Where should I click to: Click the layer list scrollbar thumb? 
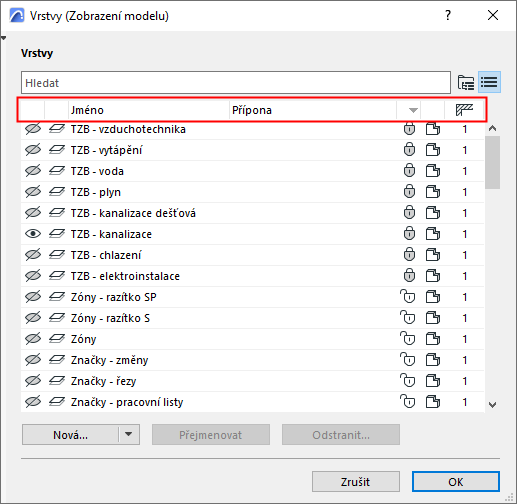[492, 162]
